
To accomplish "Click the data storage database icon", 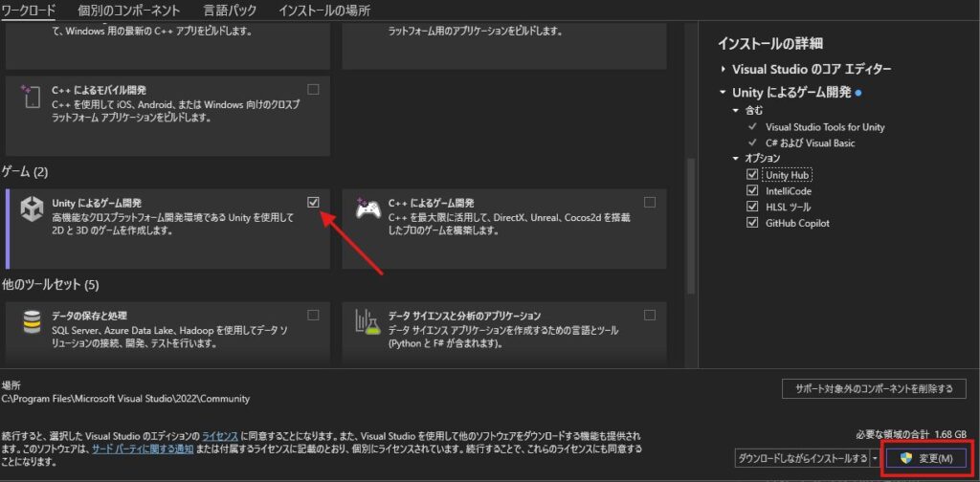I will pos(31,322).
